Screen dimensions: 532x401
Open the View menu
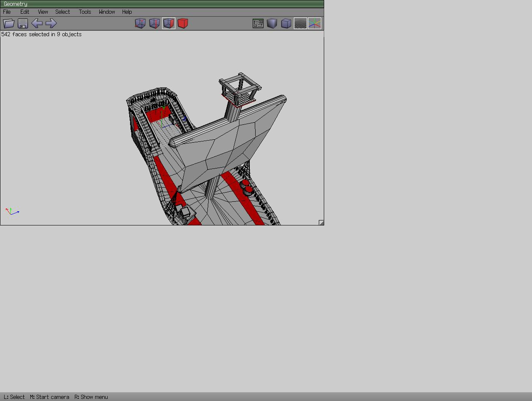pos(43,12)
